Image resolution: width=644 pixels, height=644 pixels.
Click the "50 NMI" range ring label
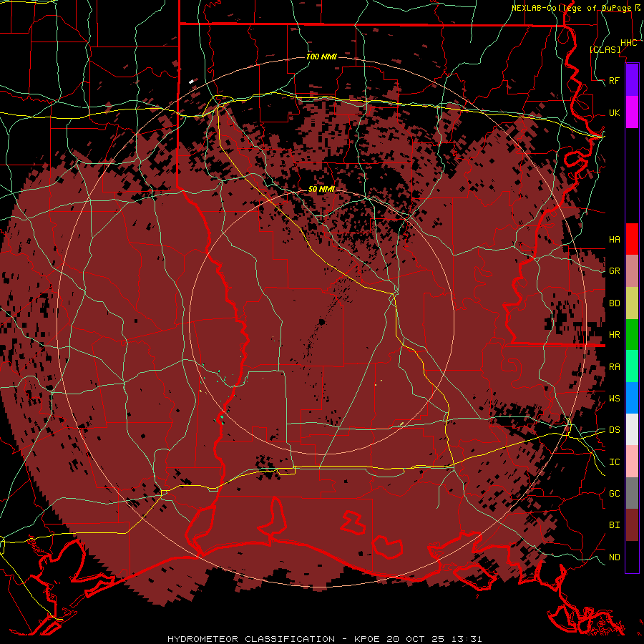(x=321, y=190)
